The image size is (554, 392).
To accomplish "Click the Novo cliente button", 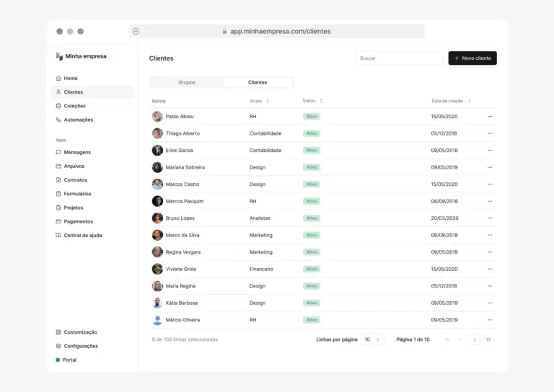I will point(472,58).
